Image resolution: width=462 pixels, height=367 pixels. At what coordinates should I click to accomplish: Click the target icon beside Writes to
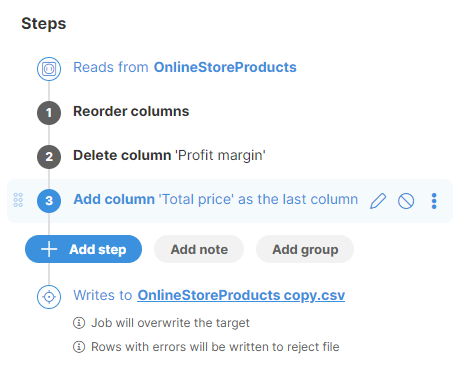[49, 297]
